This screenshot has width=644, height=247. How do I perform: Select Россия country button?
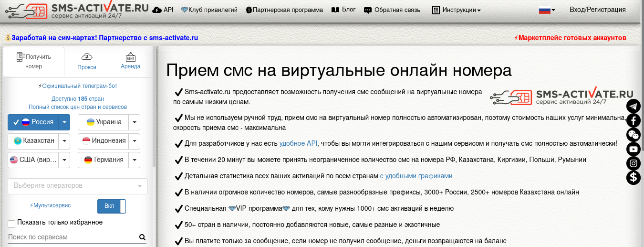(x=33, y=122)
